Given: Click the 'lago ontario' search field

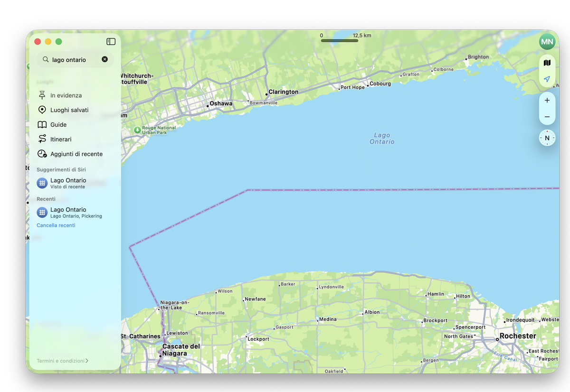Looking at the screenshot, I should point(75,60).
